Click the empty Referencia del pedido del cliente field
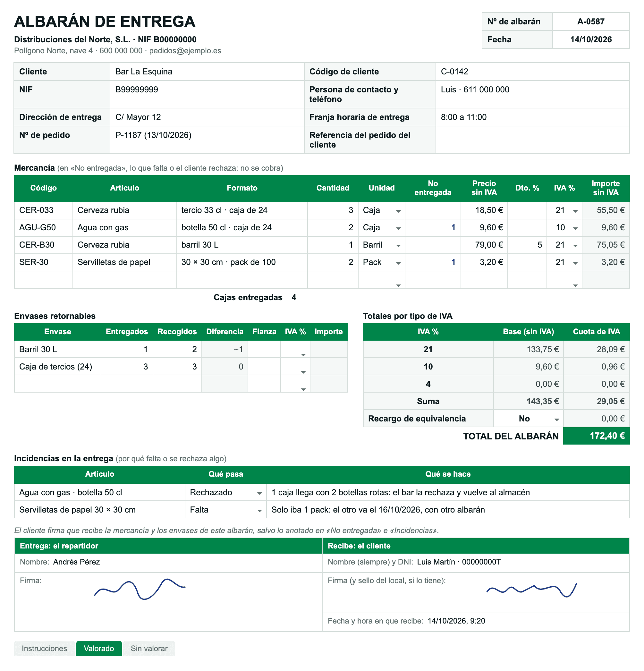Viewport: 644px width, 671px height. [532, 140]
